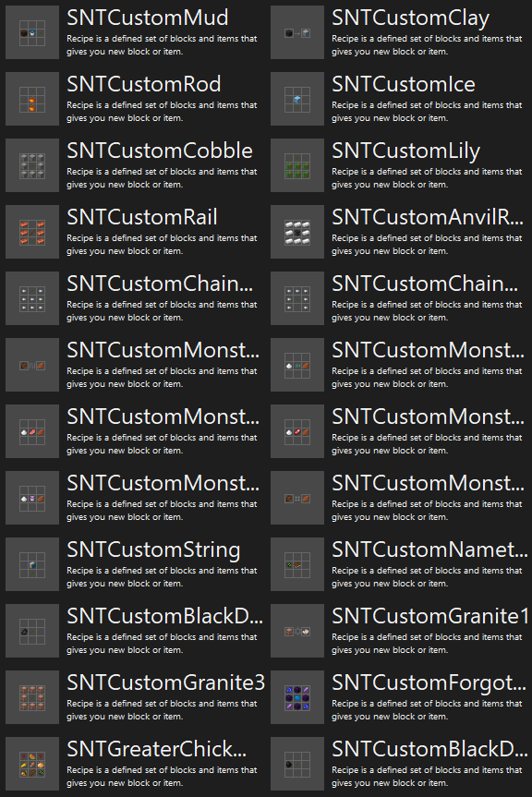Select the SNTCustomAnvilR... recipe icon
532x797 pixels.
coord(297,232)
